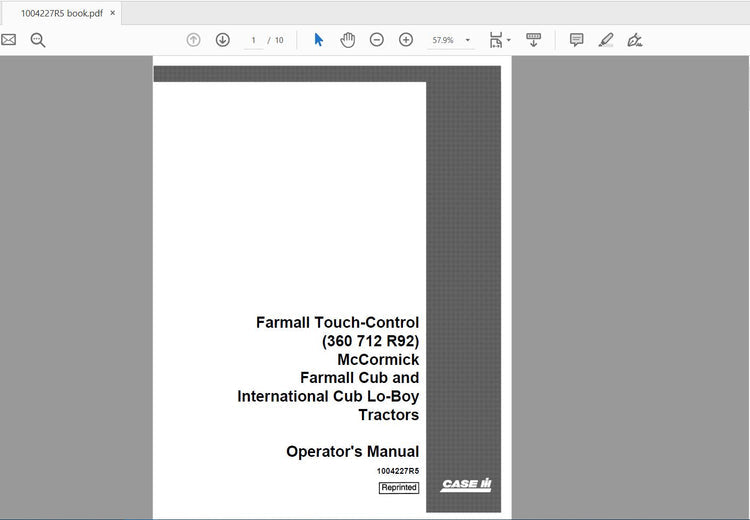Click the Farmall Touch-Control title line
Image resolution: width=750 pixels, height=520 pixels.
pos(338,322)
